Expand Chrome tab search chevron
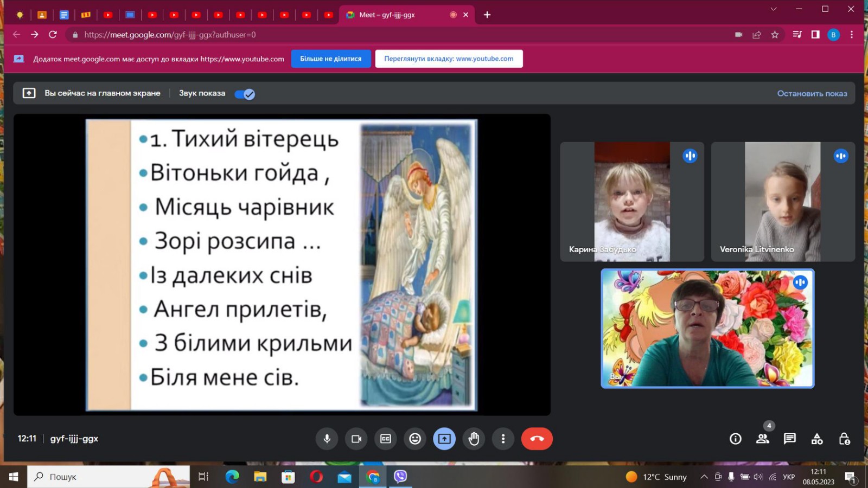Screen dimensions: 868x488 click(774, 9)
